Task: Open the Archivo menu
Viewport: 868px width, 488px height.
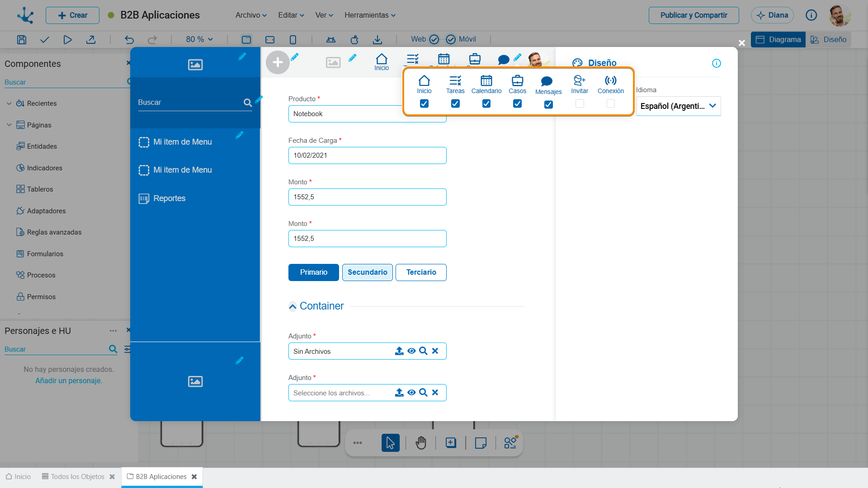Action: coord(251,15)
